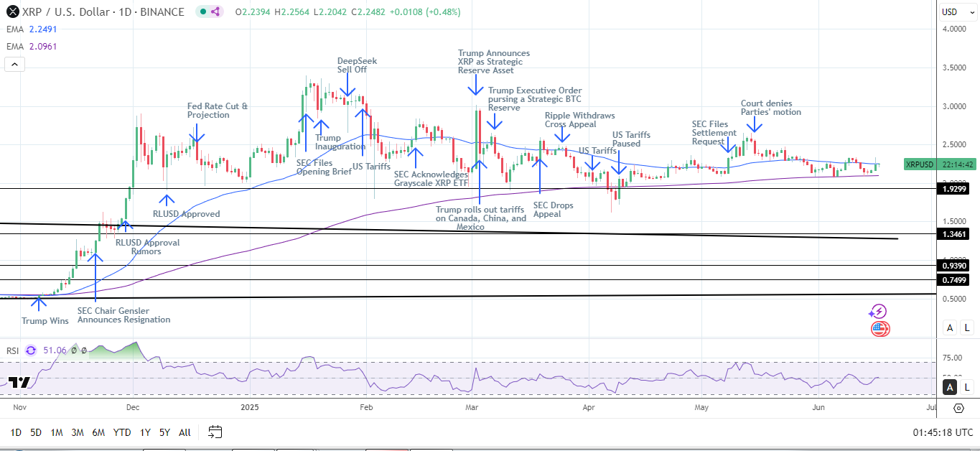
Task: Click the 2025 label on time axis
Action: 249,408
